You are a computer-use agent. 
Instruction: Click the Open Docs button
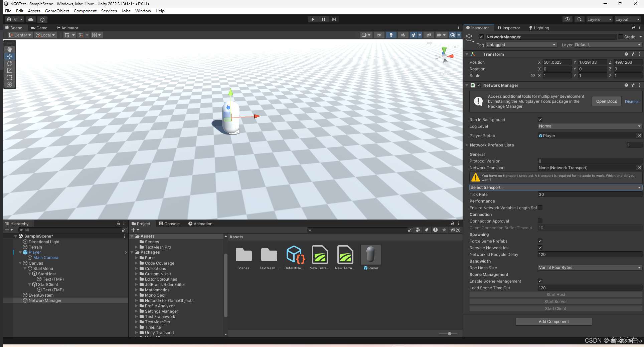click(606, 101)
